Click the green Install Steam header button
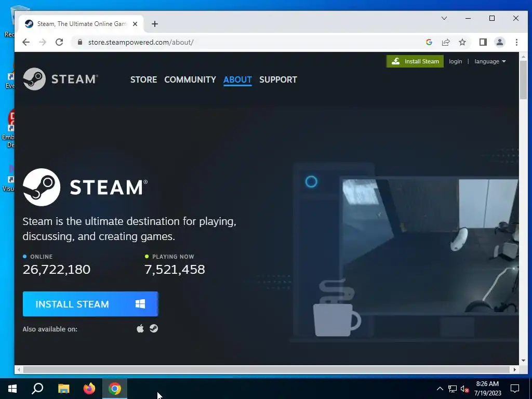The image size is (532, 399). pos(415,61)
